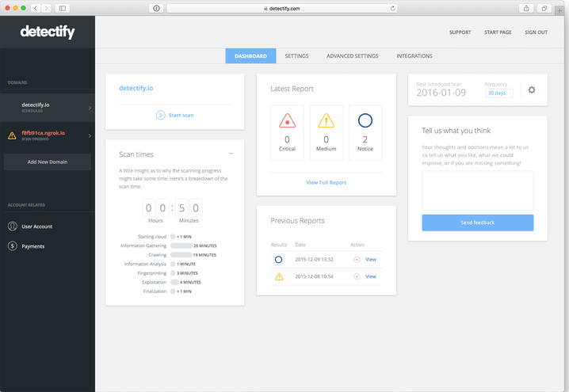Screen dimensions: 569x392
Task: Show all tabs icon in Safari
Action: tap(544, 8)
